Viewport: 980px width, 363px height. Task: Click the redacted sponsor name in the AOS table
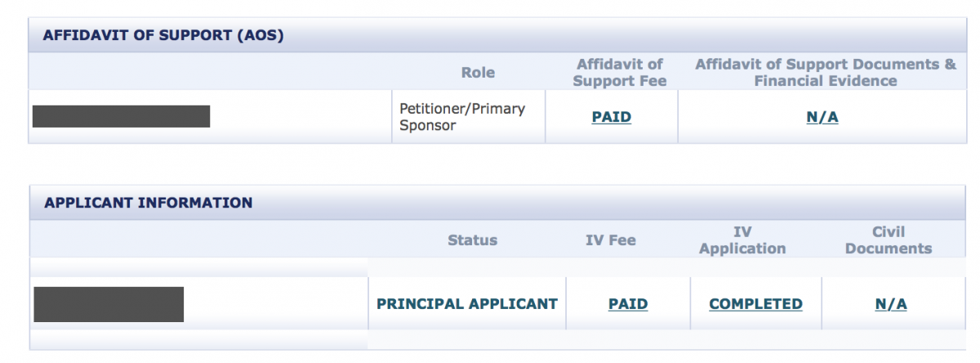point(121,116)
